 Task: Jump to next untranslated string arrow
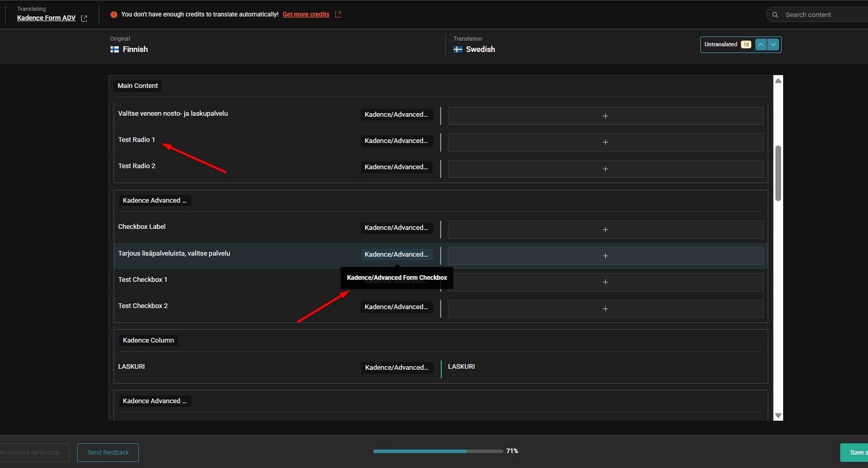click(x=773, y=45)
